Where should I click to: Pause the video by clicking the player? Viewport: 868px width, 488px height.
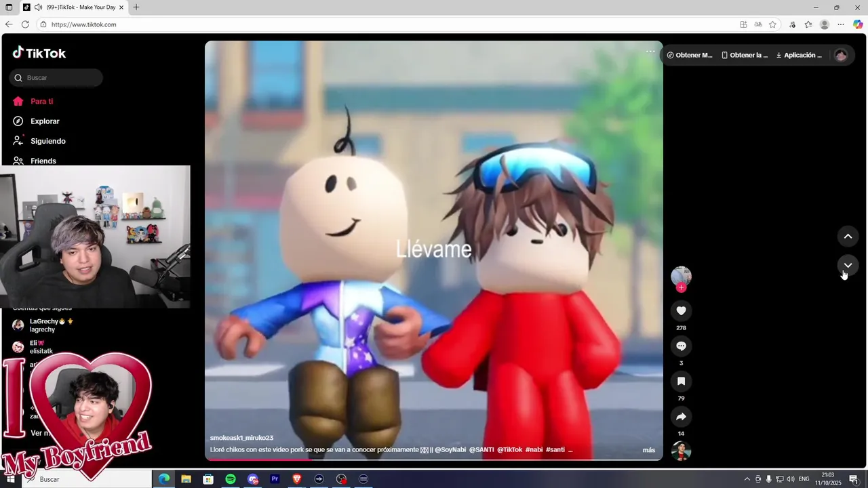click(x=434, y=250)
